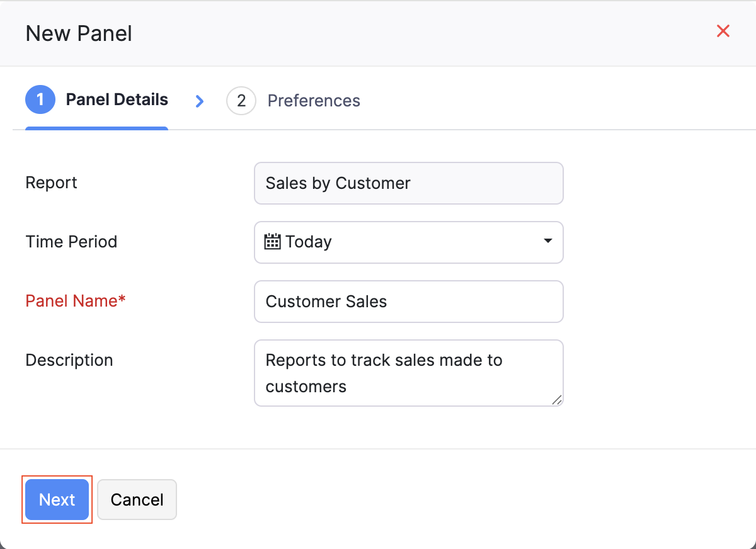Click the step 1 circle icon

tap(40, 100)
